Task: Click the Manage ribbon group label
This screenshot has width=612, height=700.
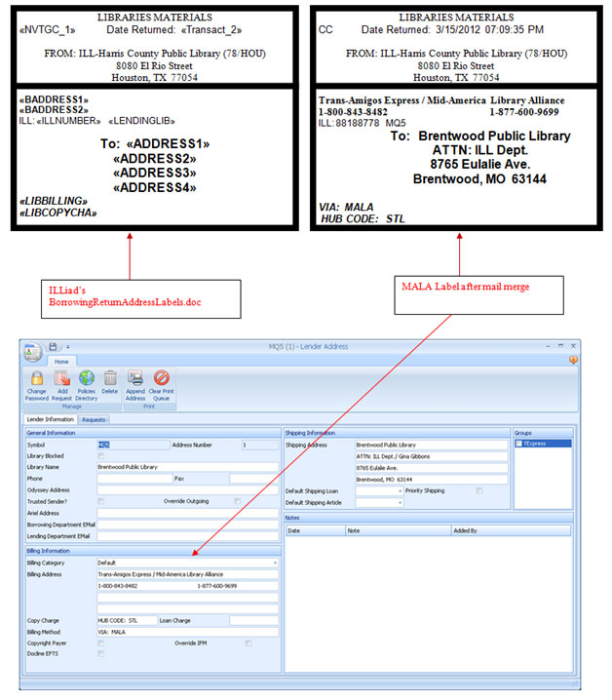Action: (x=72, y=407)
